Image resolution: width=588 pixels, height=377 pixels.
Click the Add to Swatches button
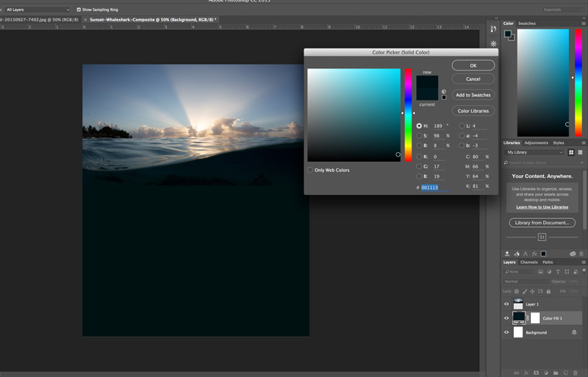click(473, 95)
